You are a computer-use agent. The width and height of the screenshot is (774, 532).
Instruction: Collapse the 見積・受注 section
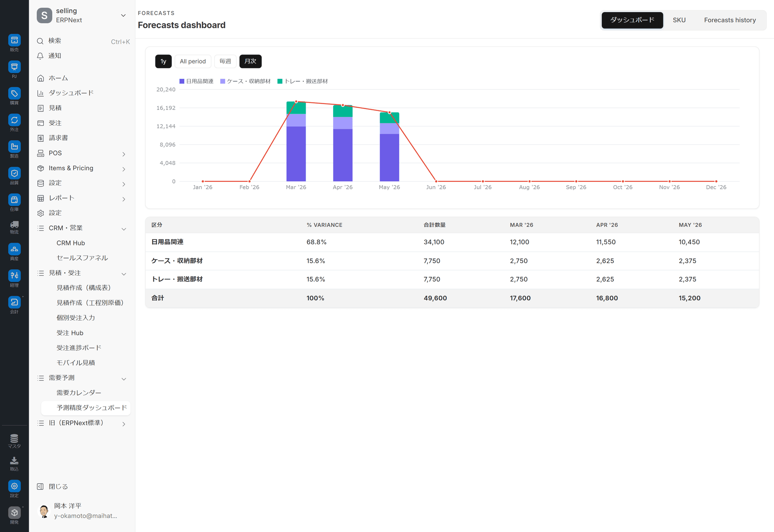[124, 274]
